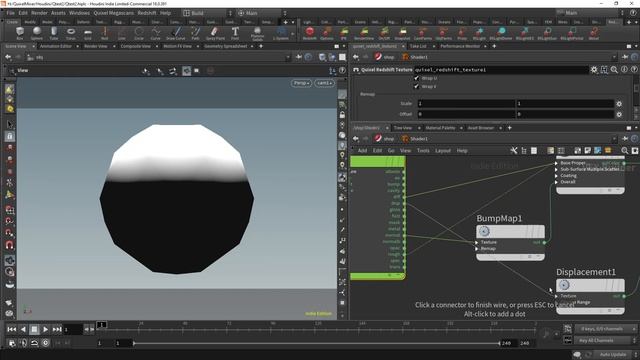Toggle pin on parameter pane
The height and width of the screenshot is (360, 640).
click(x=625, y=57)
